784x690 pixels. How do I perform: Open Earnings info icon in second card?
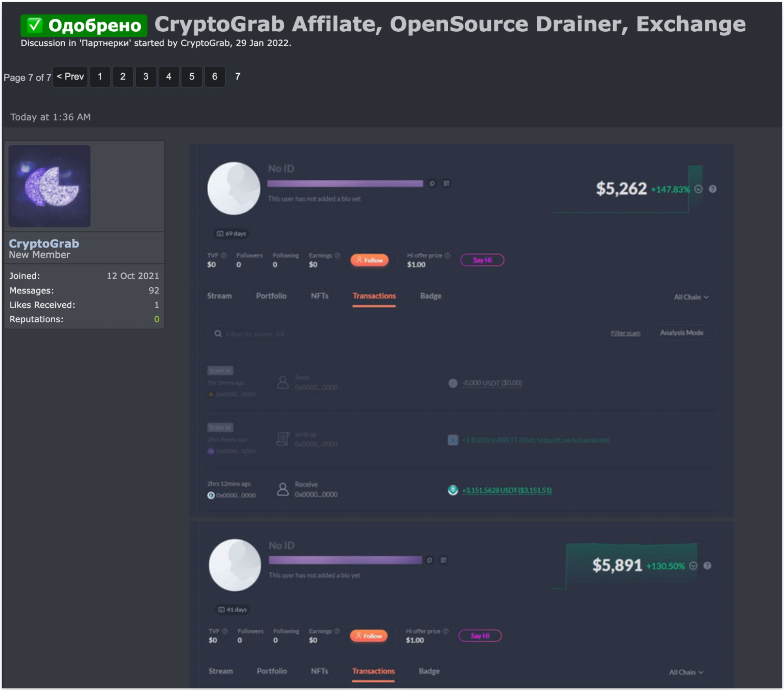coord(337,631)
